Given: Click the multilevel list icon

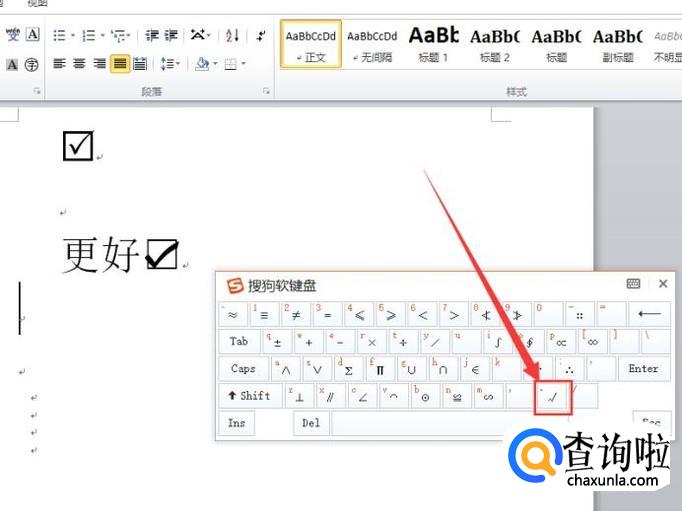Looking at the screenshot, I should point(118,35).
